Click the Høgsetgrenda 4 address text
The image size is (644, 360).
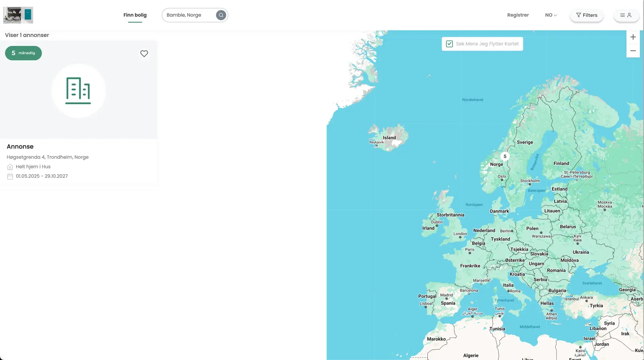point(48,157)
